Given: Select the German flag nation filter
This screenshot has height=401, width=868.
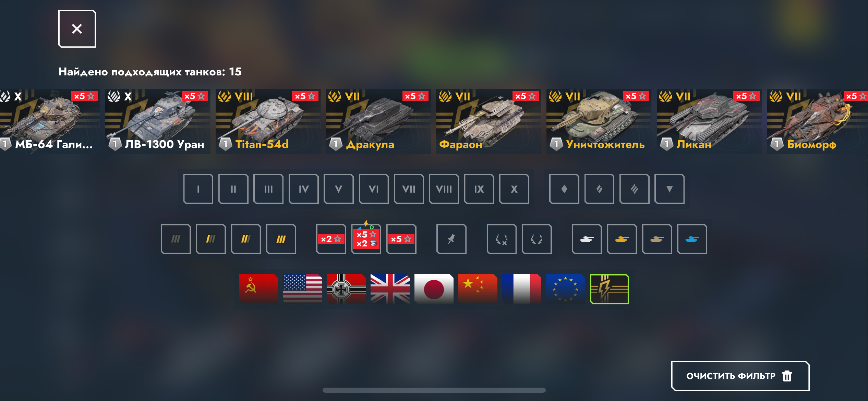Looking at the screenshot, I should pyautogui.click(x=346, y=289).
